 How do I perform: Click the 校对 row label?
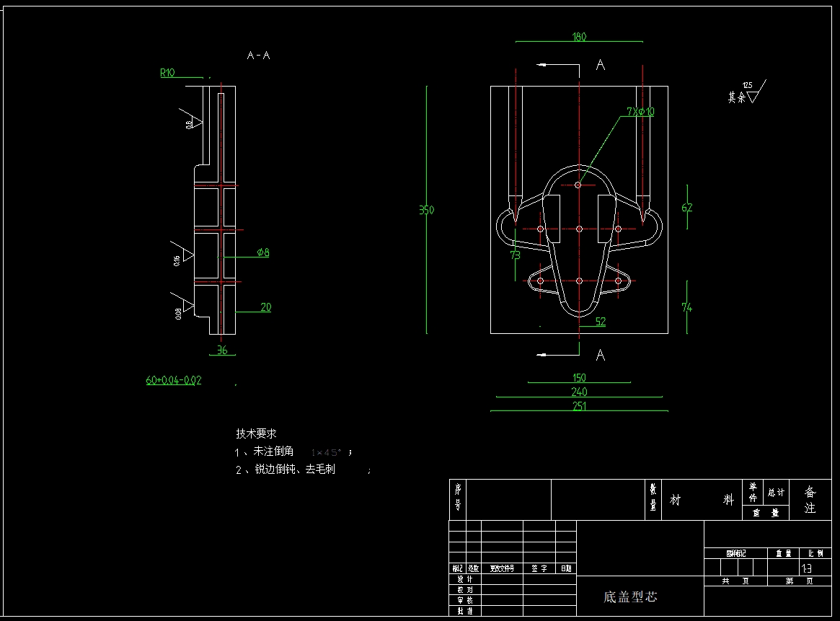tap(465, 590)
